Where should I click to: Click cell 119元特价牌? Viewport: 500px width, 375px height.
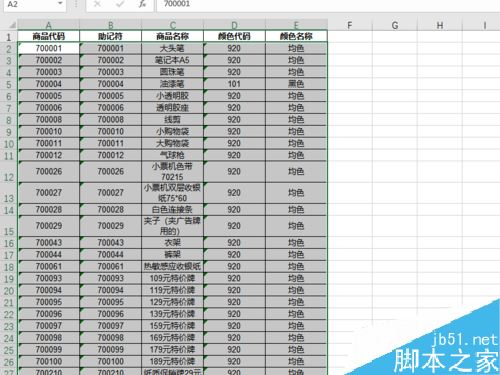pos(173,290)
